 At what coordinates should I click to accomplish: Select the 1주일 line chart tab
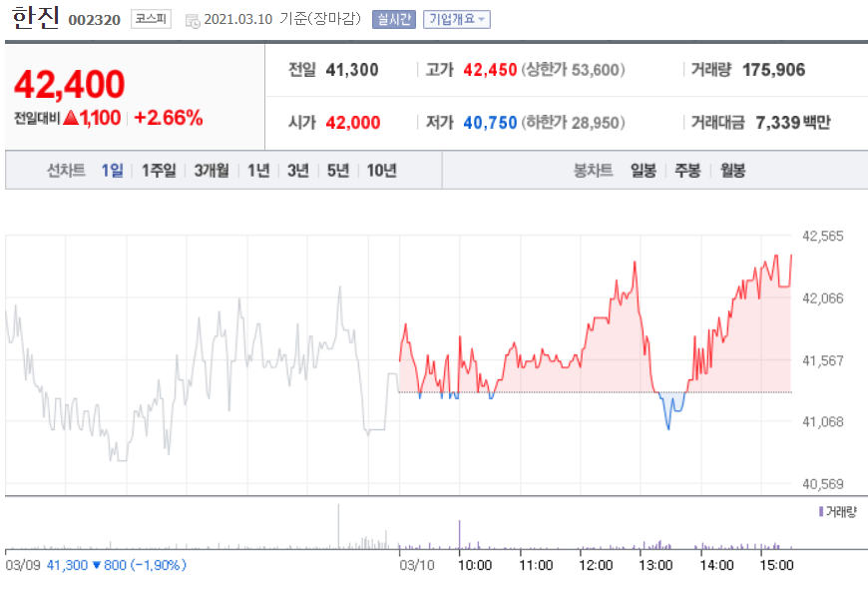[x=159, y=170]
